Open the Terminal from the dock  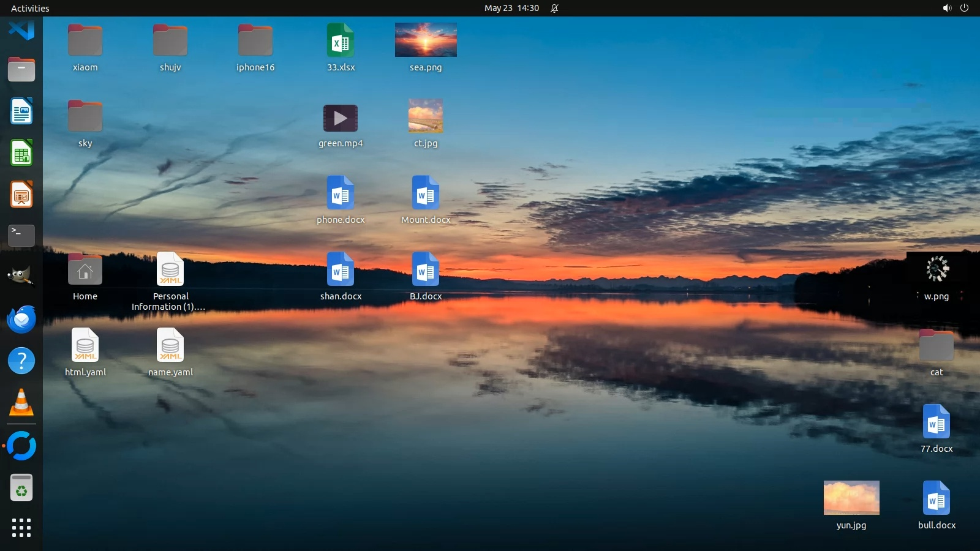coord(21,236)
